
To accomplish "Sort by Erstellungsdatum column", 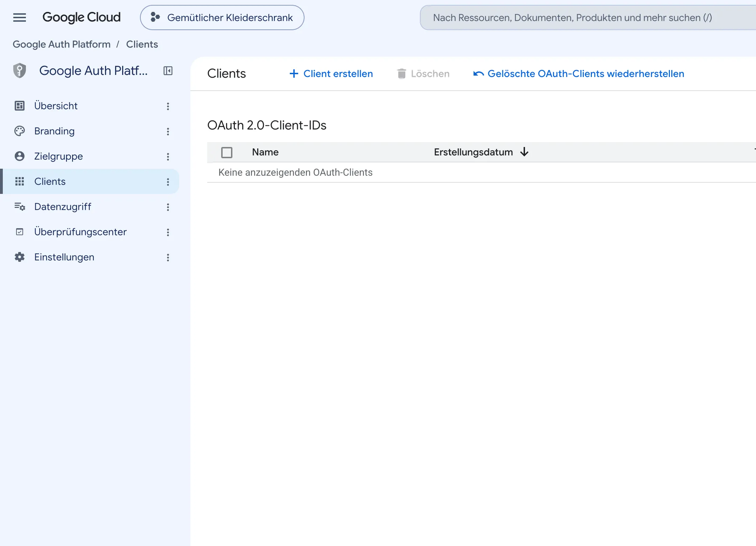I will [x=473, y=152].
